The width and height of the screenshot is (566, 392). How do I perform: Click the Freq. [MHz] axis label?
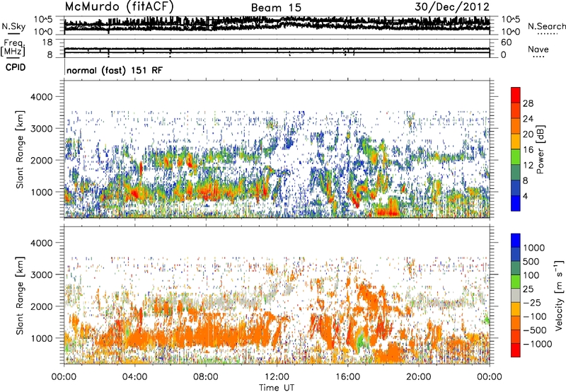point(13,48)
